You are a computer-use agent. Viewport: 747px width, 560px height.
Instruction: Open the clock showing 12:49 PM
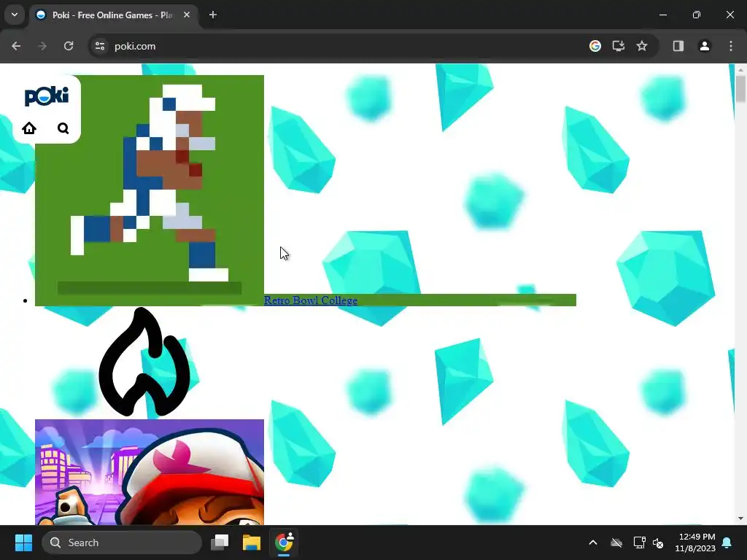pos(695,542)
